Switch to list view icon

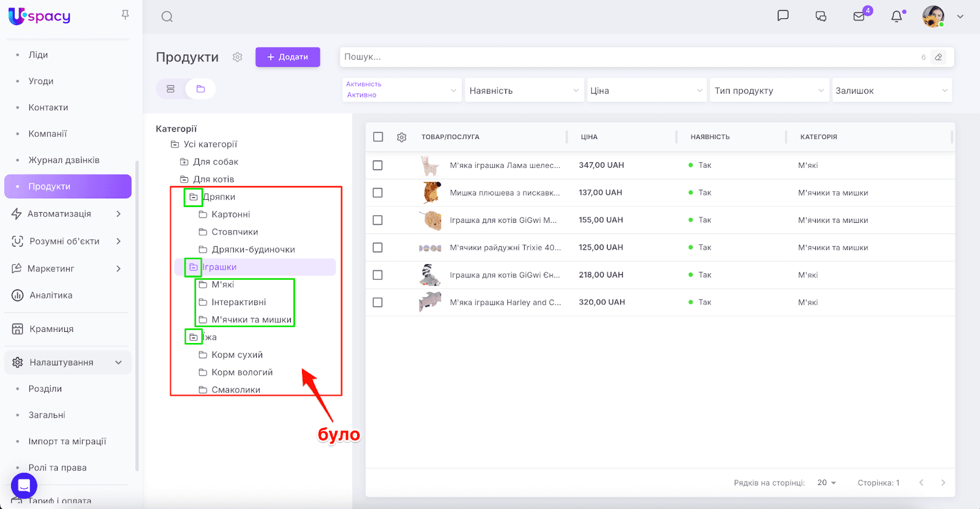[171, 89]
